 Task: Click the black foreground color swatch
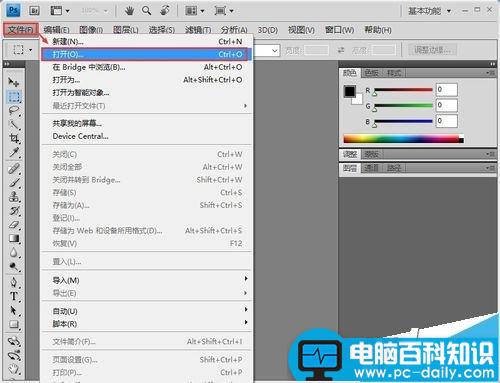[x=349, y=91]
